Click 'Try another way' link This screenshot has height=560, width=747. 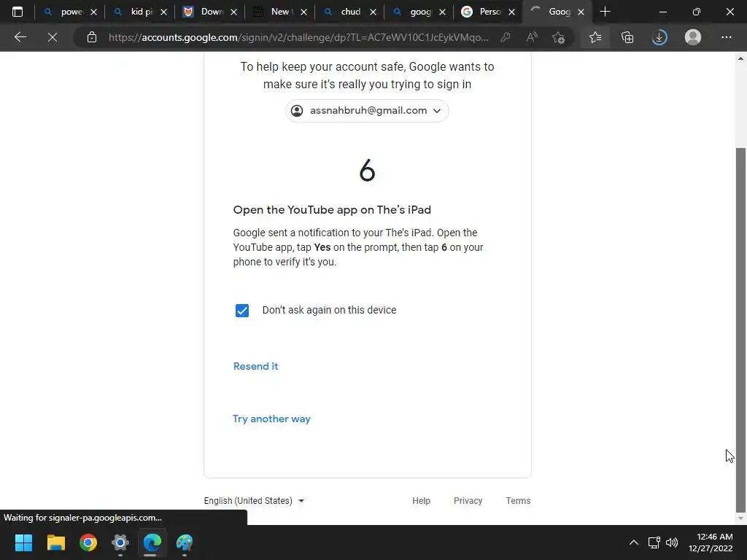tap(271, 419)
